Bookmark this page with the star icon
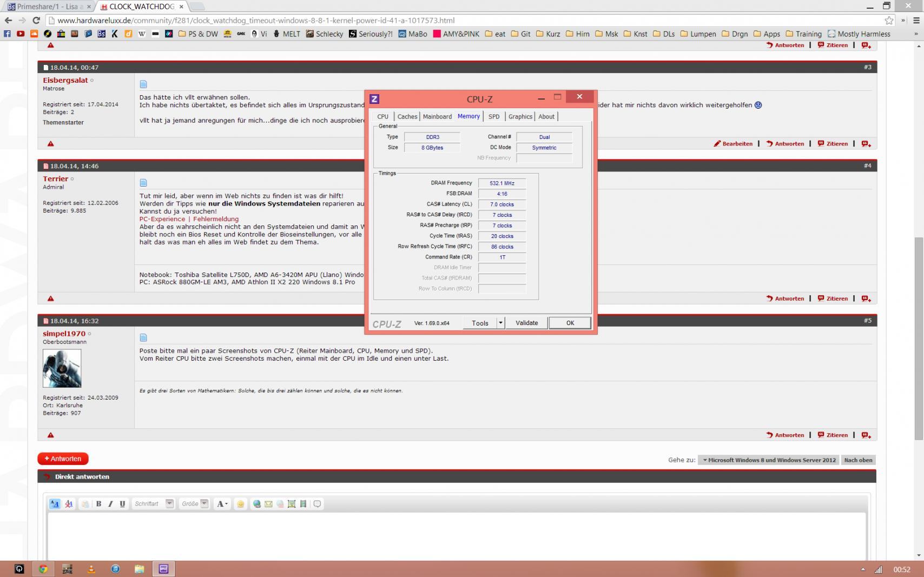 [x=889, y=21]
